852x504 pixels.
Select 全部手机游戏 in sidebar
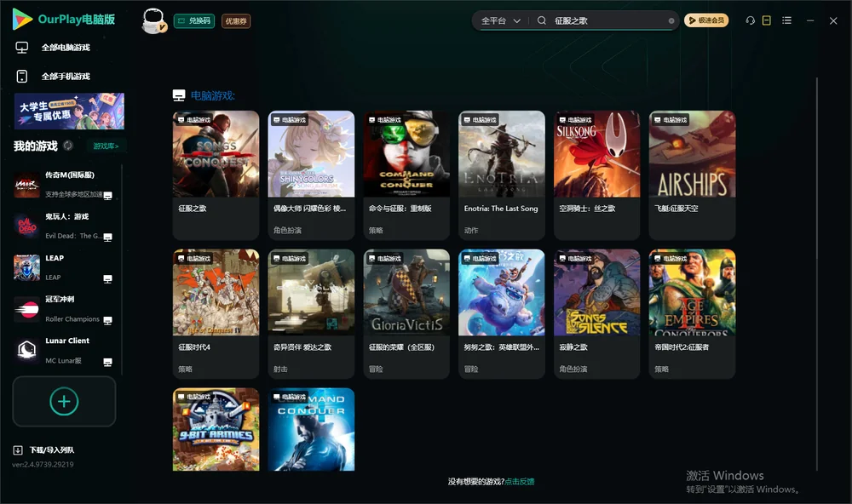pos(53,76)
